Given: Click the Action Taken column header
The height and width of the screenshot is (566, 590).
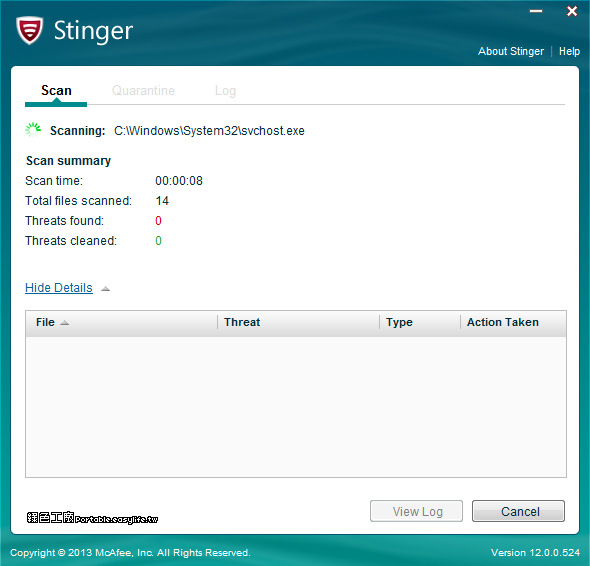Looking at the screenshot, I should [513, 323].
